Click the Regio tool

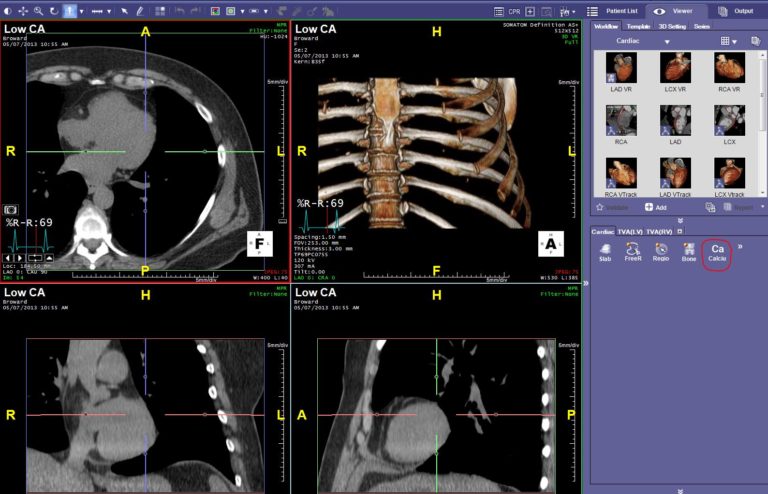(661, 253)
